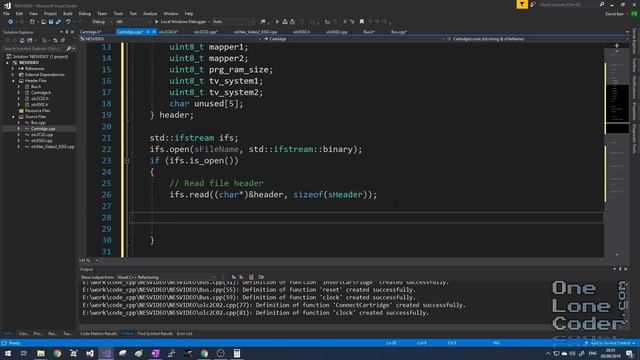Screen dimensions: 640x360
Task: Select Bus.cpp in Solution Explorer
Action: (x=38, y=122)
